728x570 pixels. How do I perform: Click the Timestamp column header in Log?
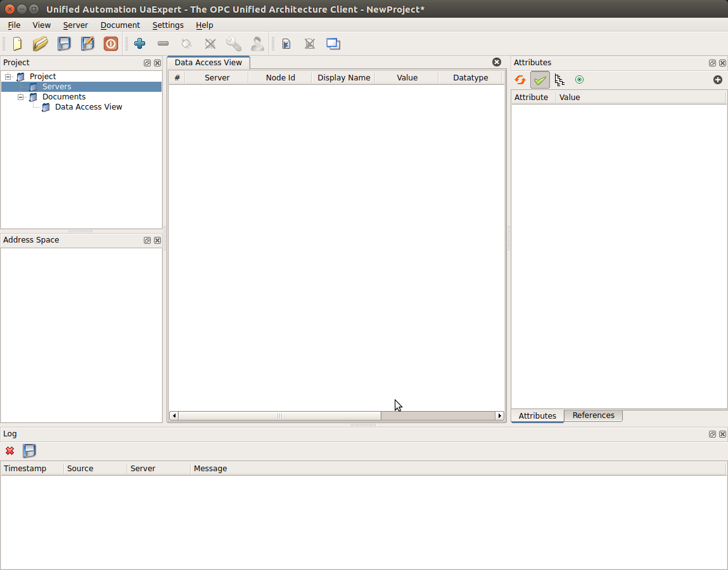(25, 469)
